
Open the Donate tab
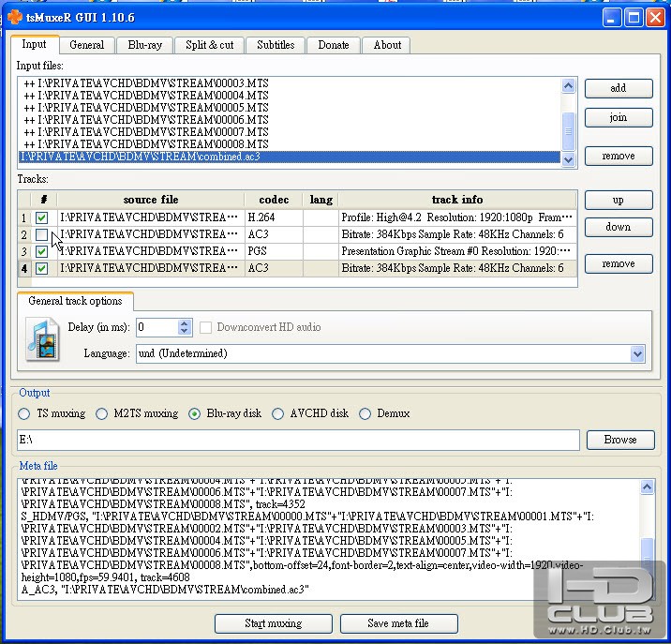click(334, 45)
